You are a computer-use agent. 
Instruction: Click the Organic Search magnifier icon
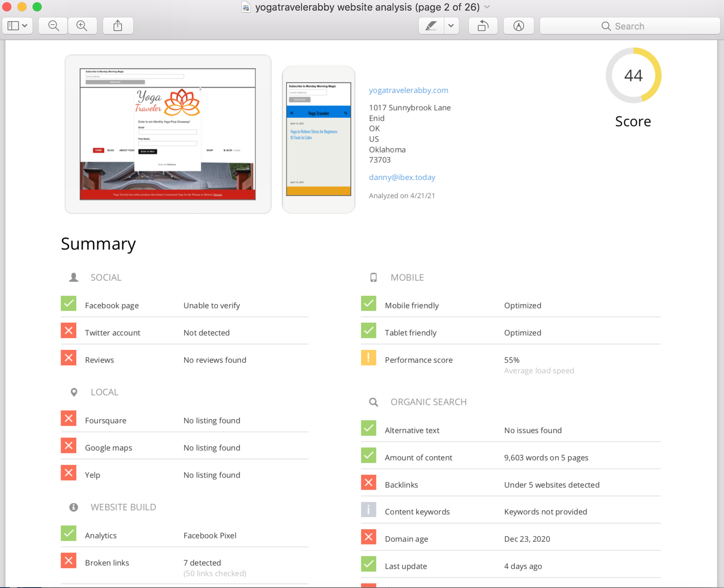373,402
